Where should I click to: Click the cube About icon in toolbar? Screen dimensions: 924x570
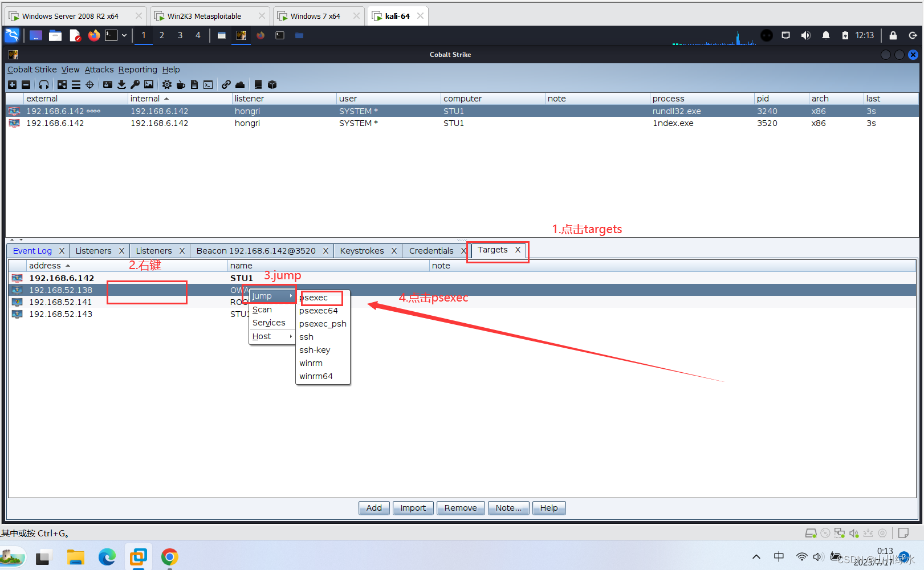point(272,84)
